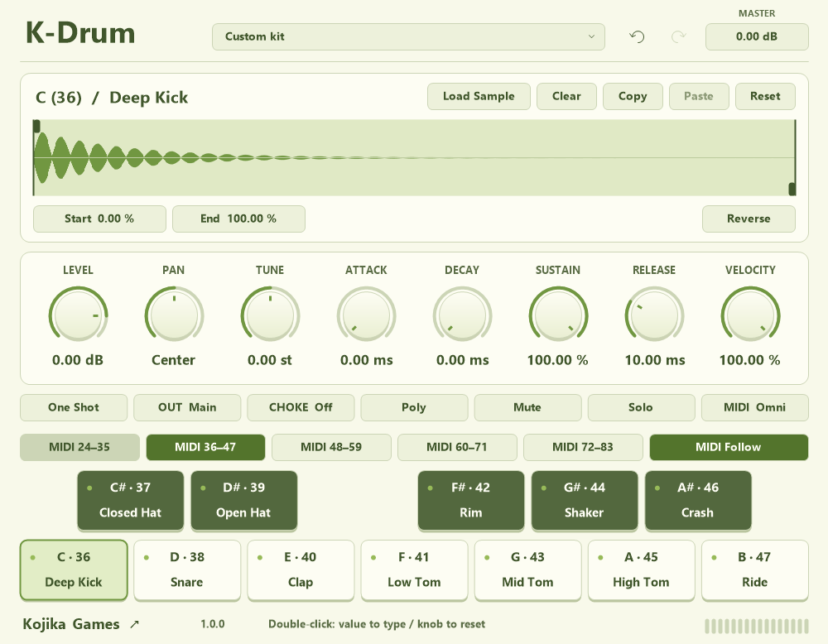Select the A 45 High Tom pad
828x644 pixels.
(x=642, y=570)
